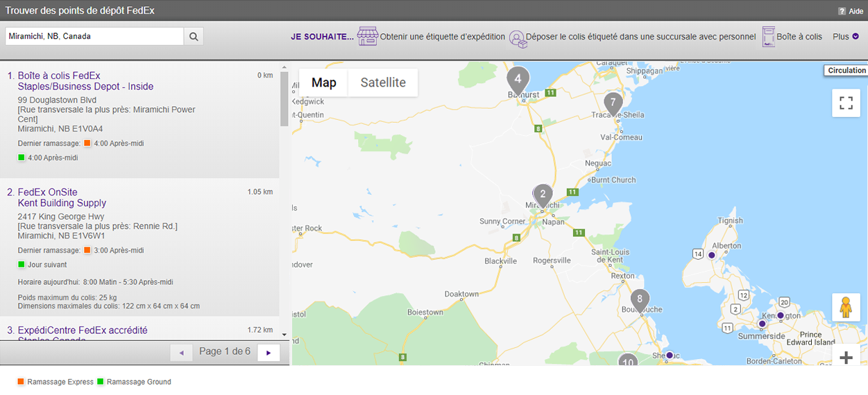Filter by Déposer le colis étiqueté option
Viewport: 868px width, 395px height.
[640, 37]
